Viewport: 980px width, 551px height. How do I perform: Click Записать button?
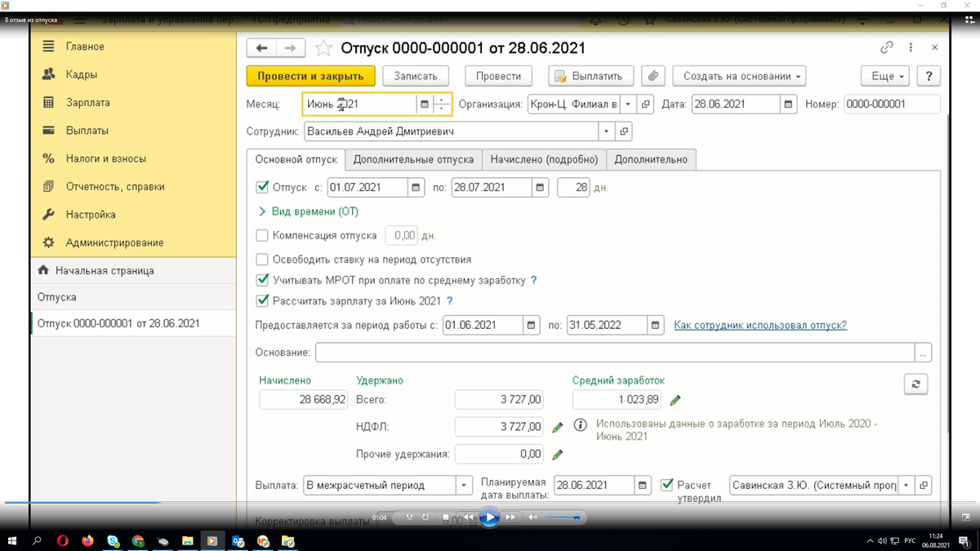click(416, 76)
